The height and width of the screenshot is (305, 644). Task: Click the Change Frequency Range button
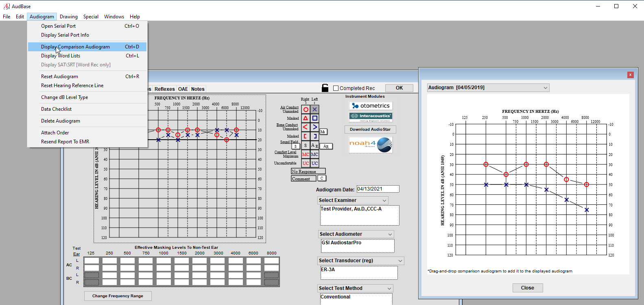tap(118, 296)
